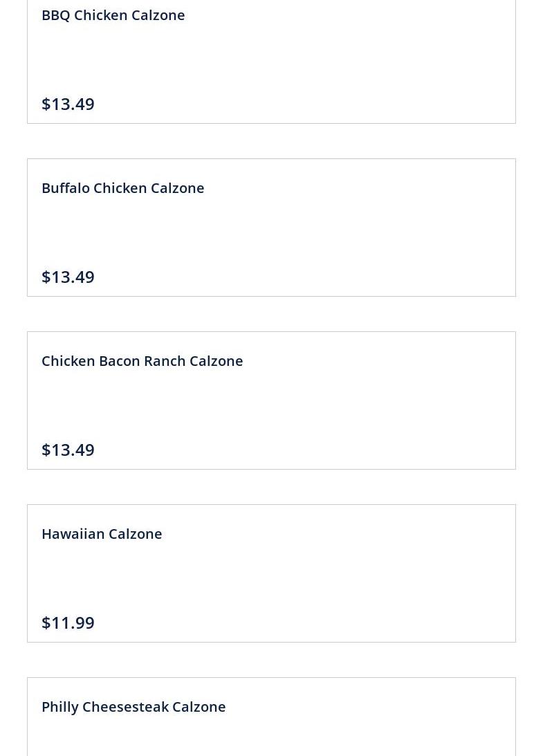Select the Chicken Bacon Ranch Calzone price
This screenshot has width=543, height=756.
[68, 450]
